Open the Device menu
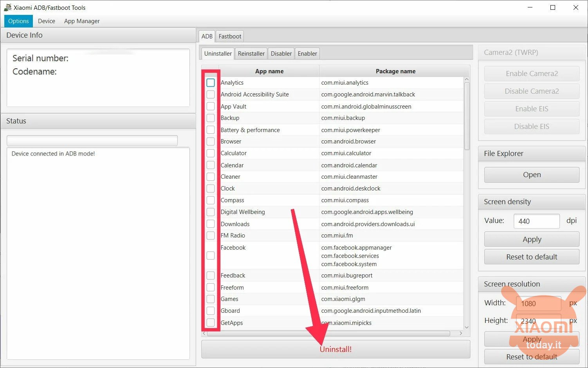 point(47,21)
